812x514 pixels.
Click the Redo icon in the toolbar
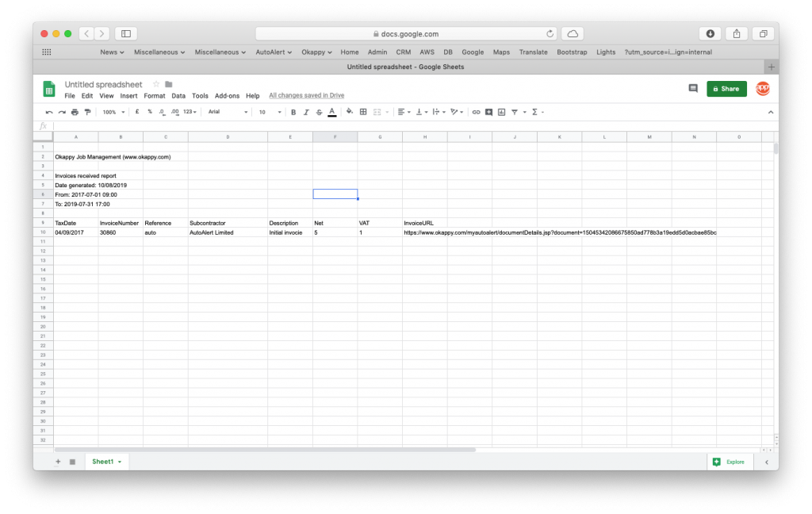coord(62,112)
